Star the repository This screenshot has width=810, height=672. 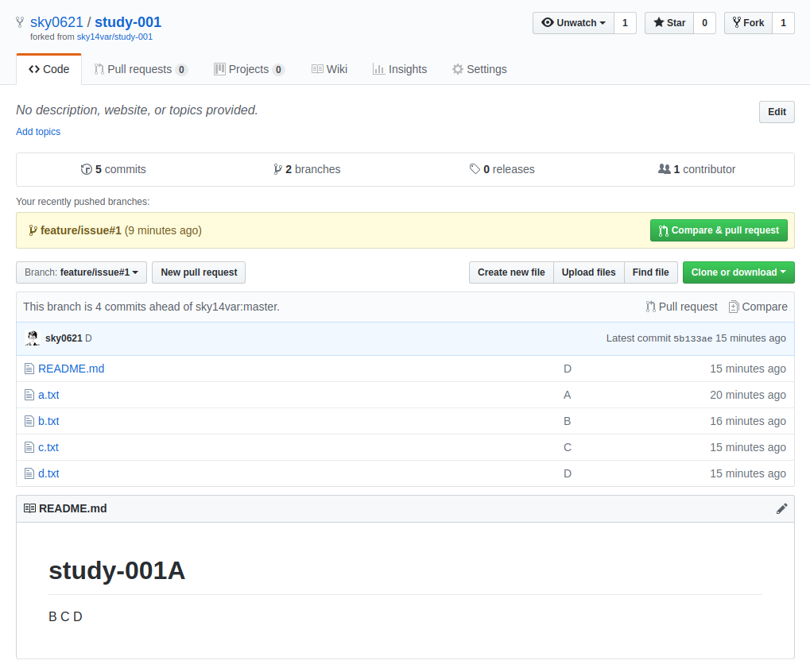669,23
